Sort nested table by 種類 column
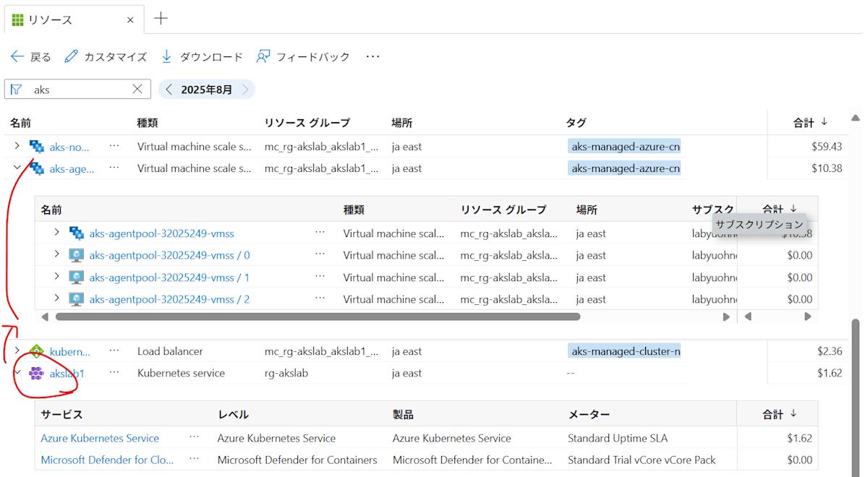 point(354,210)
